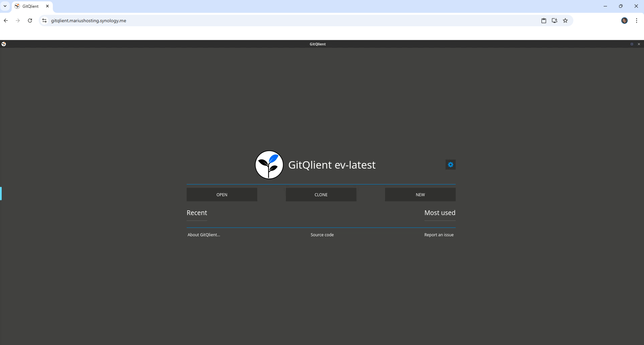Open the blue side panel handle

click(x=1, y=194)
